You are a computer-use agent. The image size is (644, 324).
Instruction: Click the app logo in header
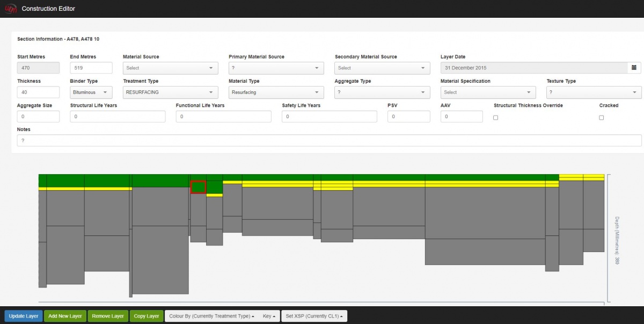click(10, 9)
